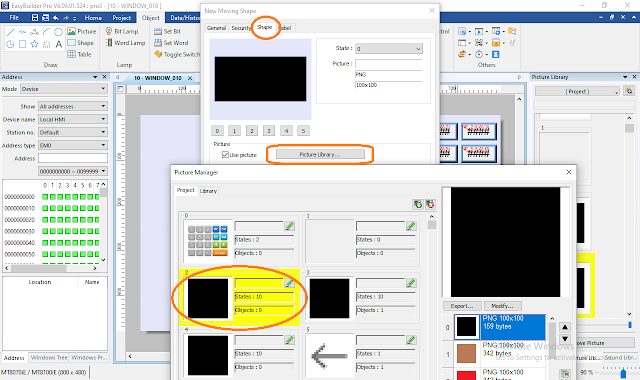Open the Address type dropdown EM0
The width and height of the screenshot is (640, 380).
click(73, 145)
